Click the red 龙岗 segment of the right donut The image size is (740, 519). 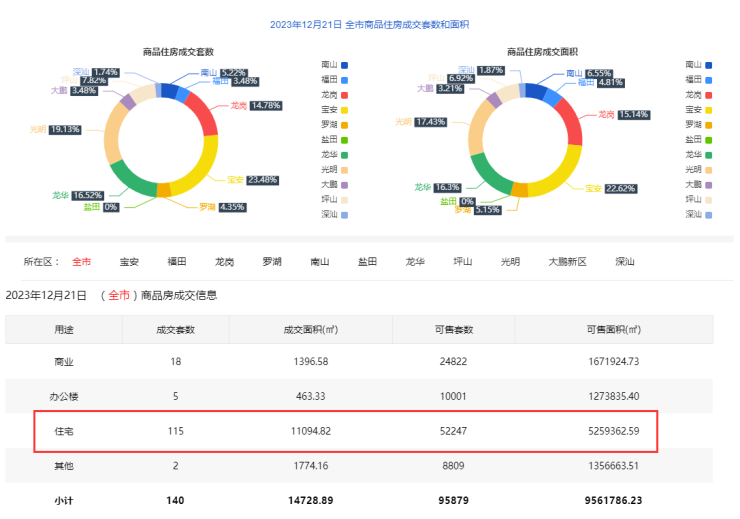click(568, 125)
